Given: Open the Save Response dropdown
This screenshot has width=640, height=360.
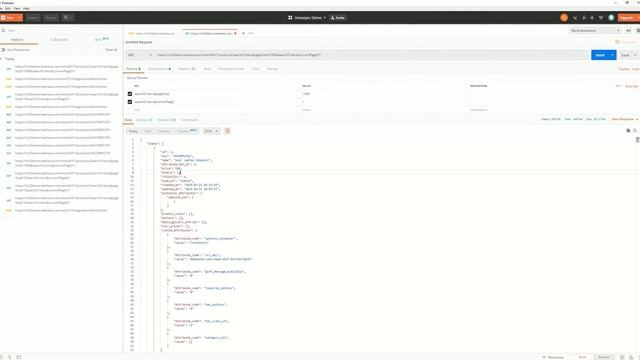Looking at the screenshot, I should tap(624, 119).
